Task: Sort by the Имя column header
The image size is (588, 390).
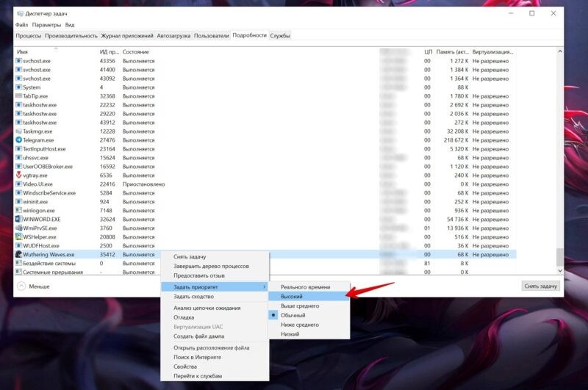Action: [x=22, y=52]
